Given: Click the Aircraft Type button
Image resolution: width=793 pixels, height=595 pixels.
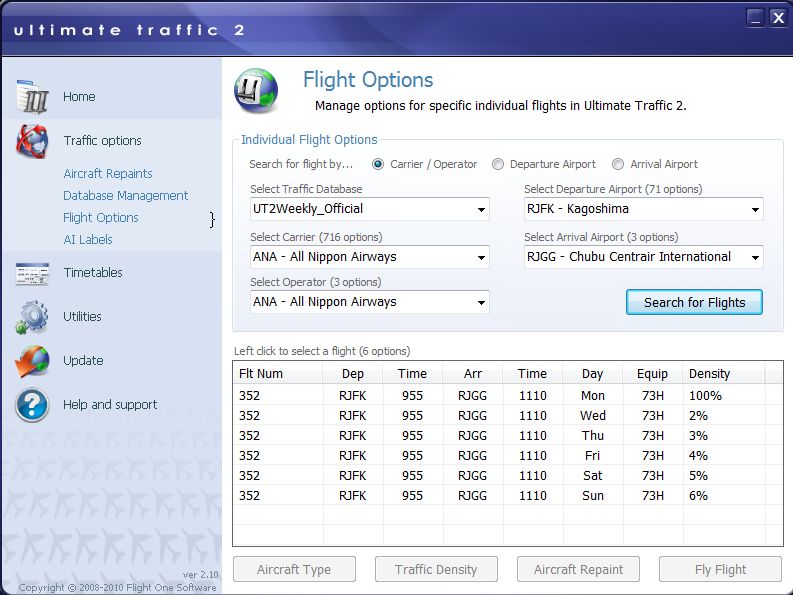Looking at the screenshot, I should coord(294,569).
